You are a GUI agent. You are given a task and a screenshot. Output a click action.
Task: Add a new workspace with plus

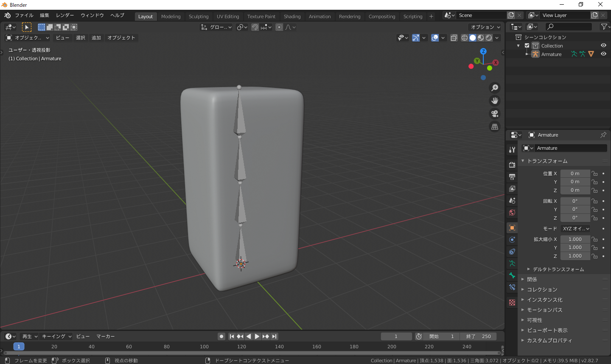coord(431,17)
